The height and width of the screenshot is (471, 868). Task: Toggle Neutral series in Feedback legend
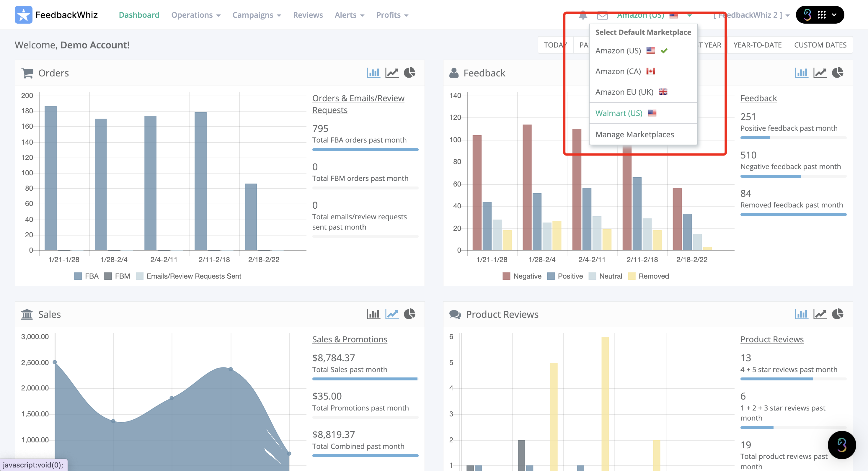(x=605, y=276)
